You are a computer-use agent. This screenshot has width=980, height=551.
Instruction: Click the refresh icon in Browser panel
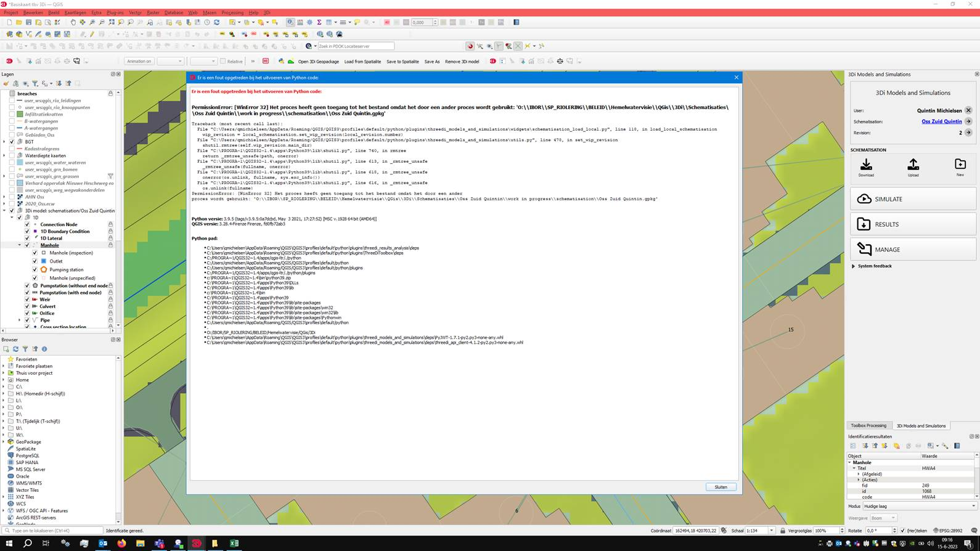tap(15, 349)
